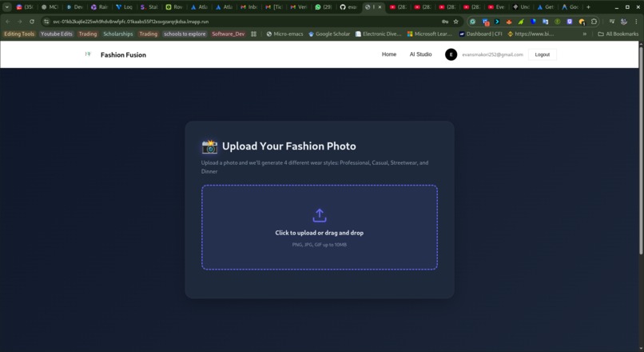Go to the Home nav link
This screenshot has height=352, width=644.
point(389,54)
